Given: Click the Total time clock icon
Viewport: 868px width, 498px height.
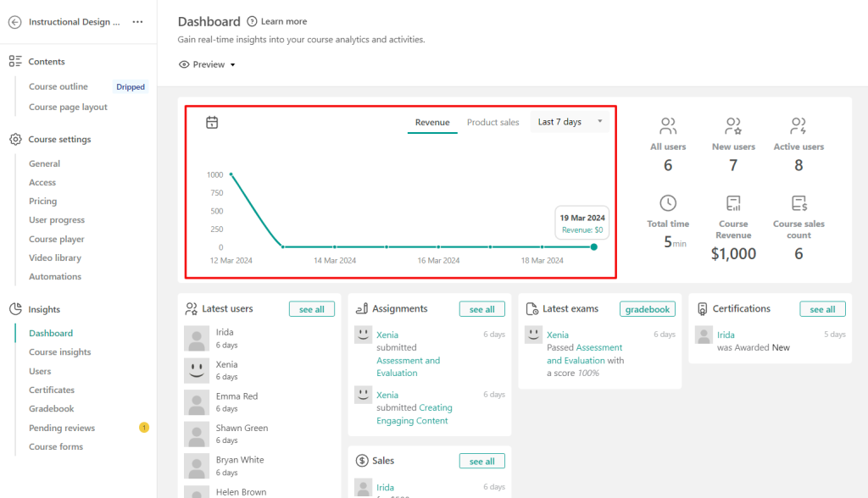Looking at the screenshot, I should click(668, 203).
